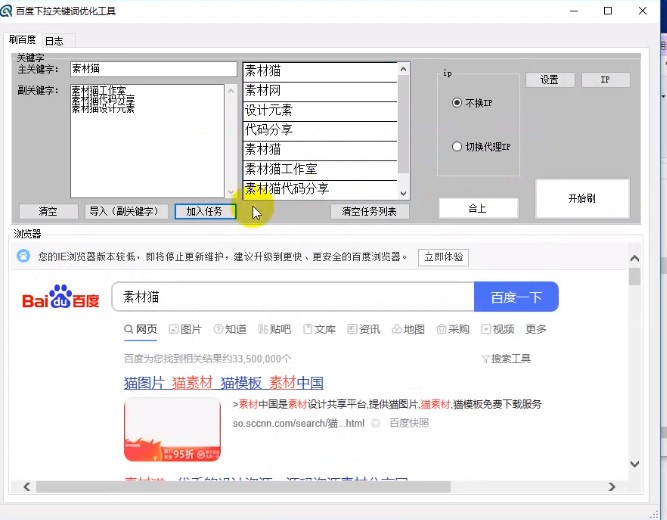The height and width of the screenshot is (520, 667).
Task: Click the search result thumbnail image
Action: [172, 429]
